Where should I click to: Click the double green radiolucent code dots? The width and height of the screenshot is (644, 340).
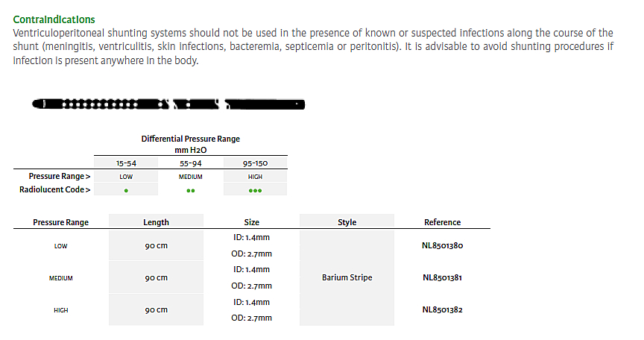coord(190,190)
